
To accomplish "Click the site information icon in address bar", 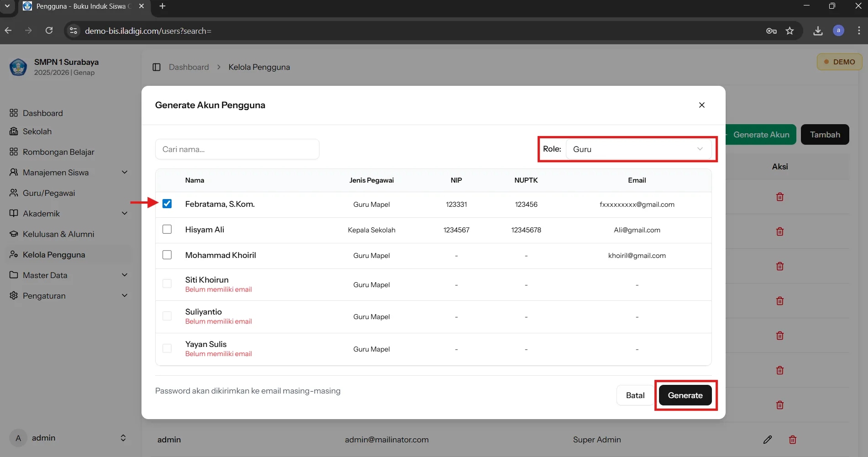I will (x=73, y=31).
